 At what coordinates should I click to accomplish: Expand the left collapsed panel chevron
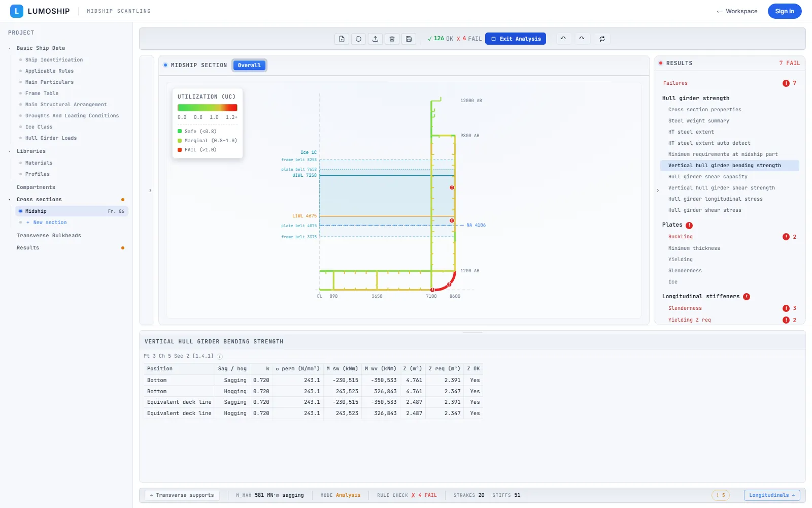pos(150,190)
